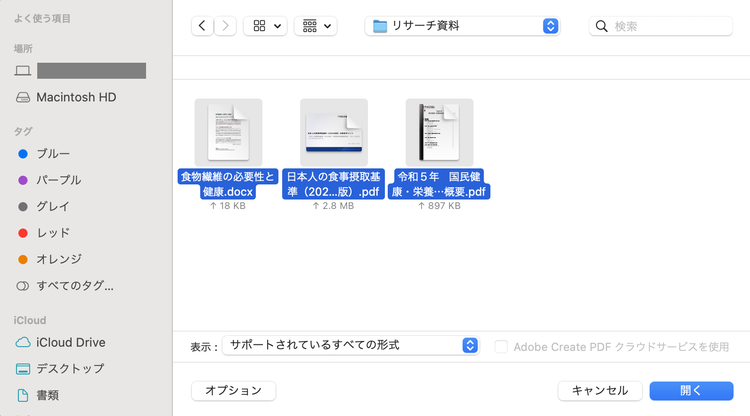The width and height of the screenshot is (750, 416).
Task: Select the 令和５年 国民健康・栄養 PDF thumbnail
Action: [x=439, y=132]
